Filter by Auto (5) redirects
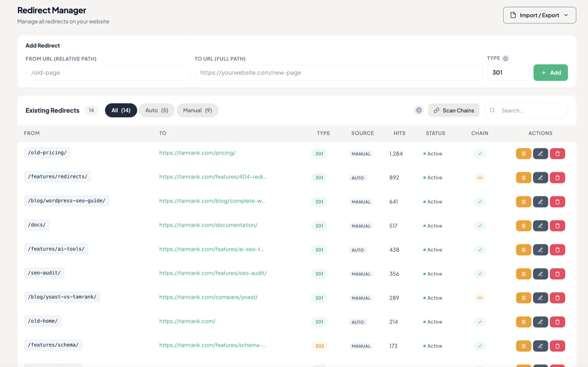The image size is (588, 367). coord(157,110)
